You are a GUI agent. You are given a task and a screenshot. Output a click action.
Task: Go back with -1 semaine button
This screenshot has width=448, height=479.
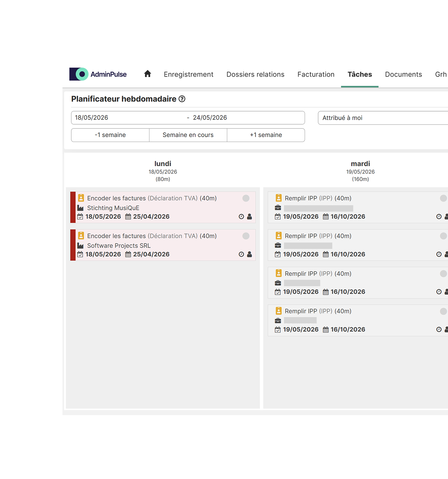[110, 135]
